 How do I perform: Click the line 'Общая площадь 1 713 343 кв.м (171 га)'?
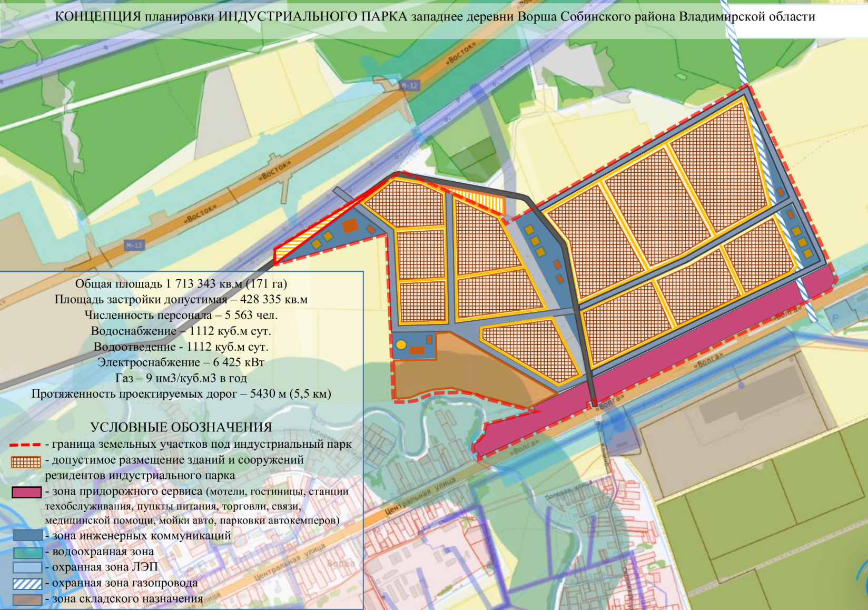181,284
